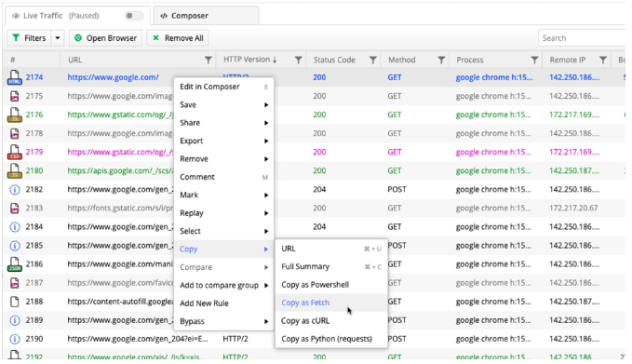This screenshot has width=632, height=364.
Task: Click the JS file icon of session 2176
Action: pos(15,115)
